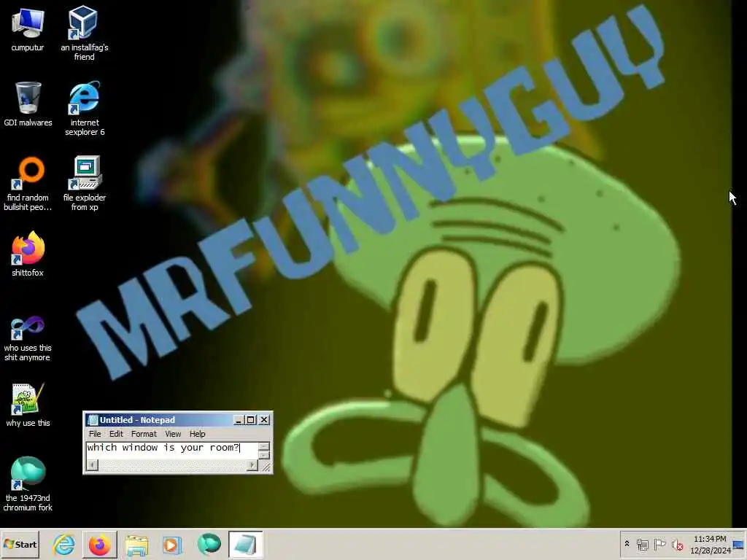Open the 'why use this' Notepad++ shortcut
747x560 pixels.
[x=28, y=404]
